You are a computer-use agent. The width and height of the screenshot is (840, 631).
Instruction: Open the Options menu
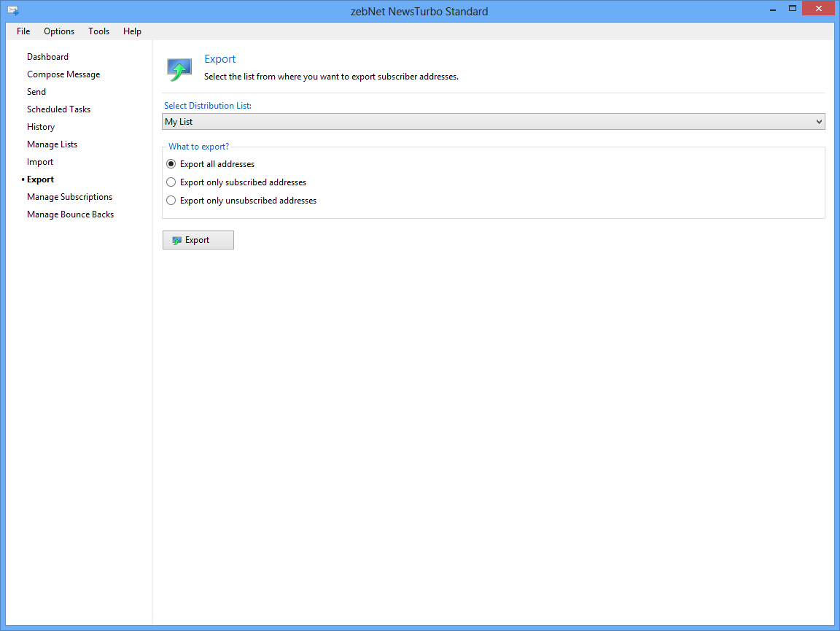pos(59,31)
